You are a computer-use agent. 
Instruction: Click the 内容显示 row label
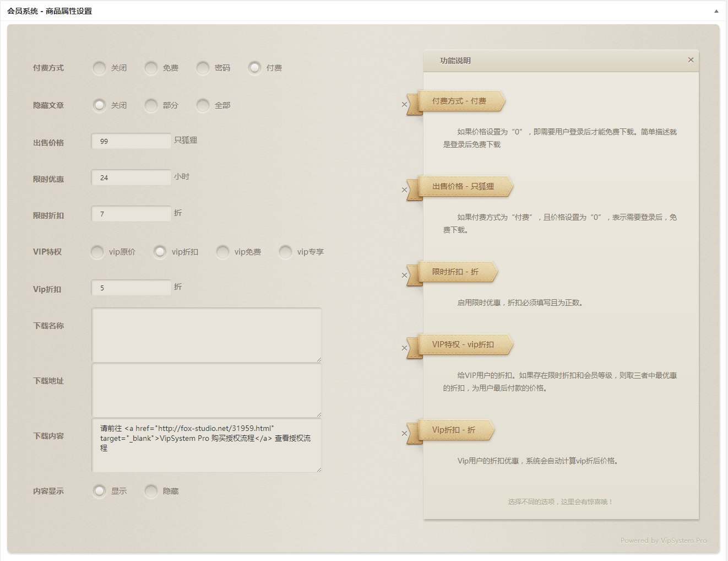[x=48, y=491]
